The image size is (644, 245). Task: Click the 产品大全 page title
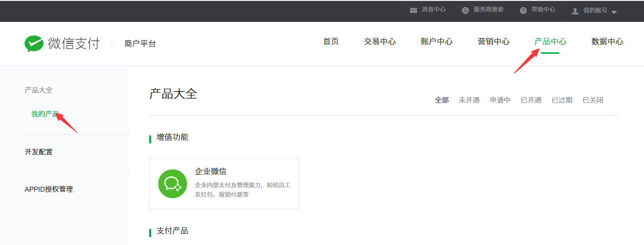[174, 94]
